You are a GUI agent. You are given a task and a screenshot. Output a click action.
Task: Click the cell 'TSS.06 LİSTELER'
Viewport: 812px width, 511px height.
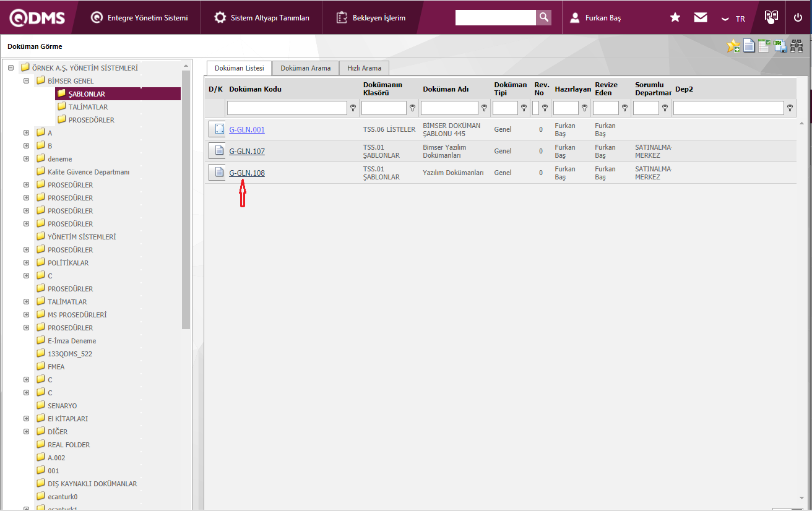(x=389, y=129)
